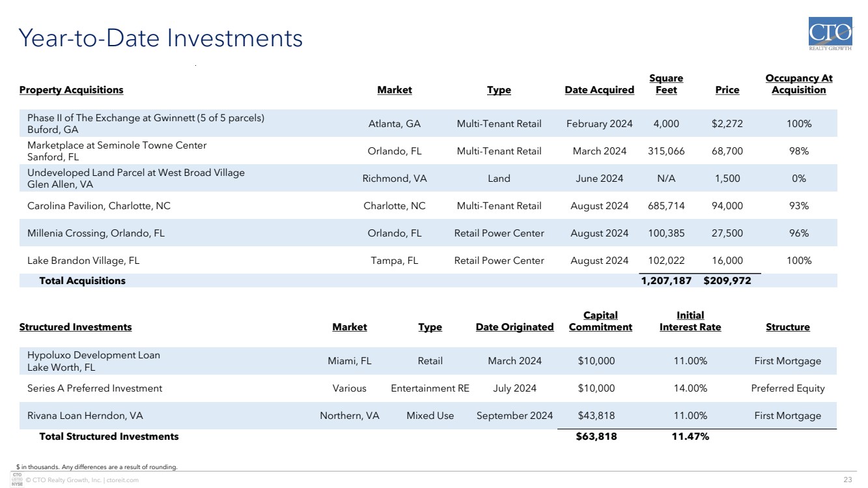Select 'Rivana Loan Herndon, VA' row name
Screen dimensions: 868x488
(85, 416)
